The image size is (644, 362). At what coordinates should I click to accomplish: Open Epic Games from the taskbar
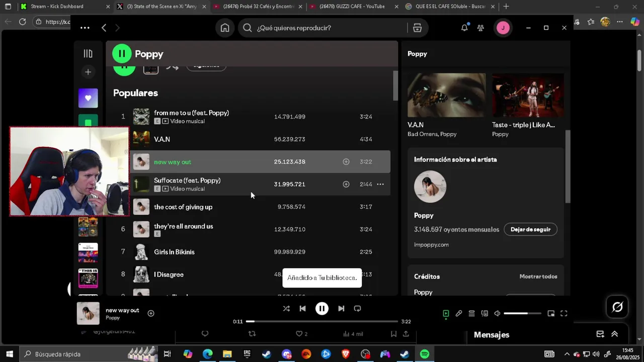coord(247,354)
